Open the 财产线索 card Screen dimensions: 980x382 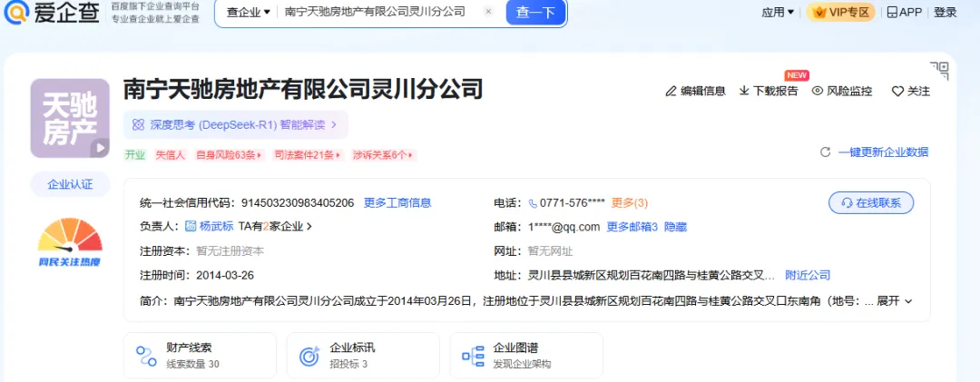point(200,355)
